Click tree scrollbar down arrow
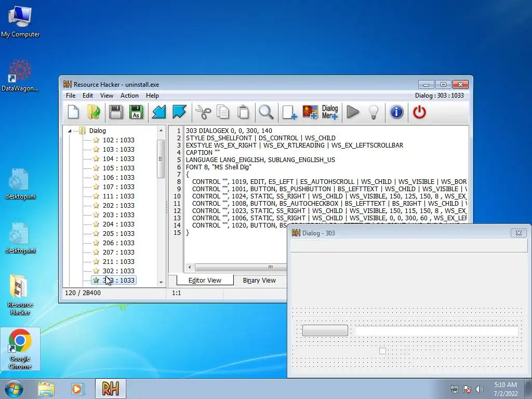The width and height of the screenshot is (532, 399). [x=161, y=282]
